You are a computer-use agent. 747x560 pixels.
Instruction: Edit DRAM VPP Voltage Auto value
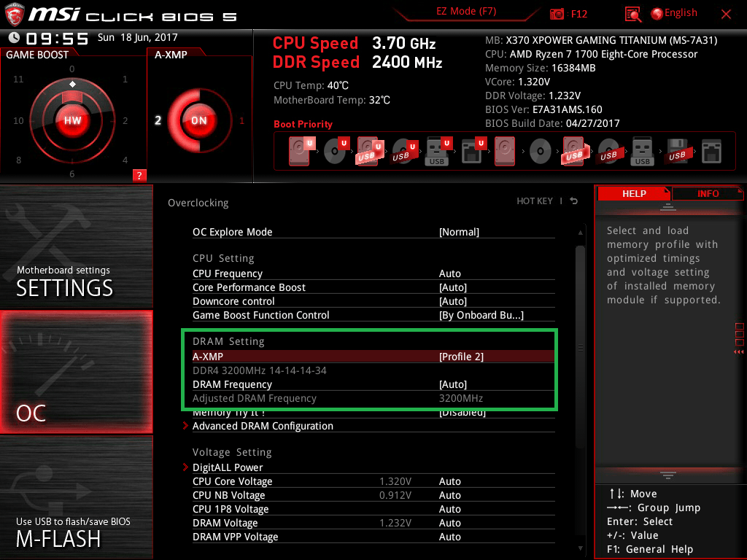449,537
